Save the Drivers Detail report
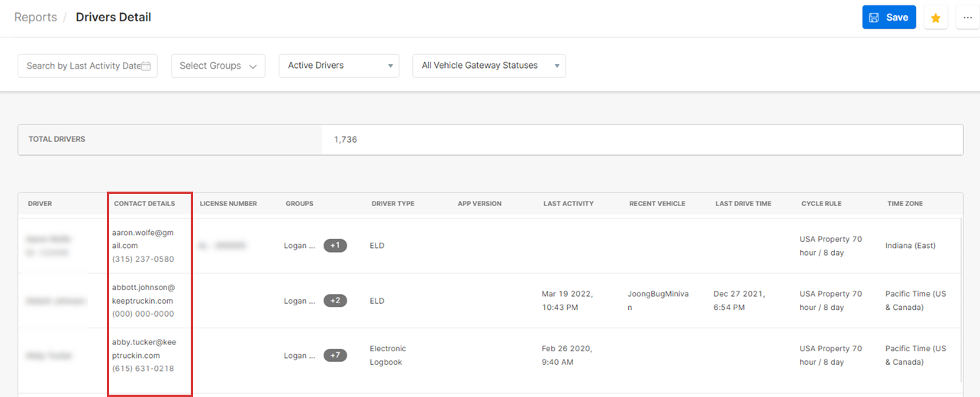Viewport: 980px width, 397px height. pos(888,18)
